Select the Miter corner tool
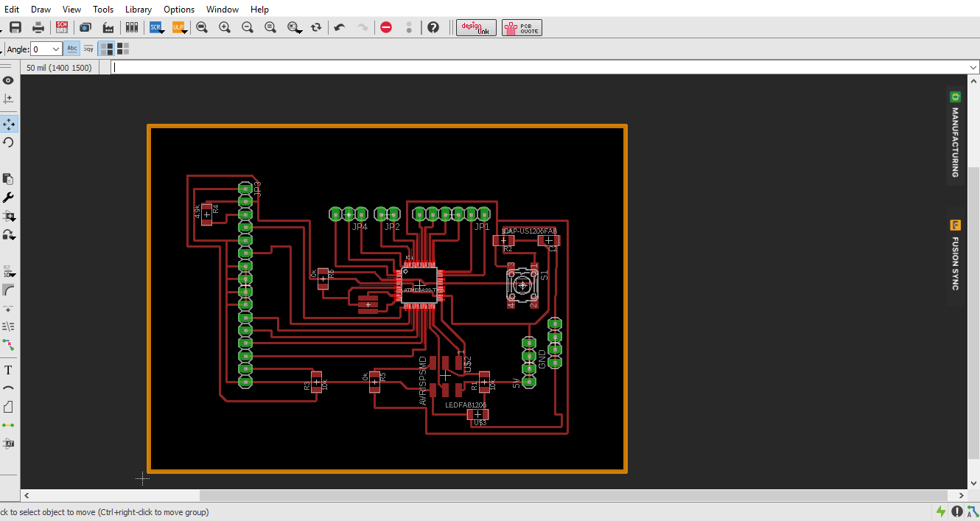 (9, 290)
